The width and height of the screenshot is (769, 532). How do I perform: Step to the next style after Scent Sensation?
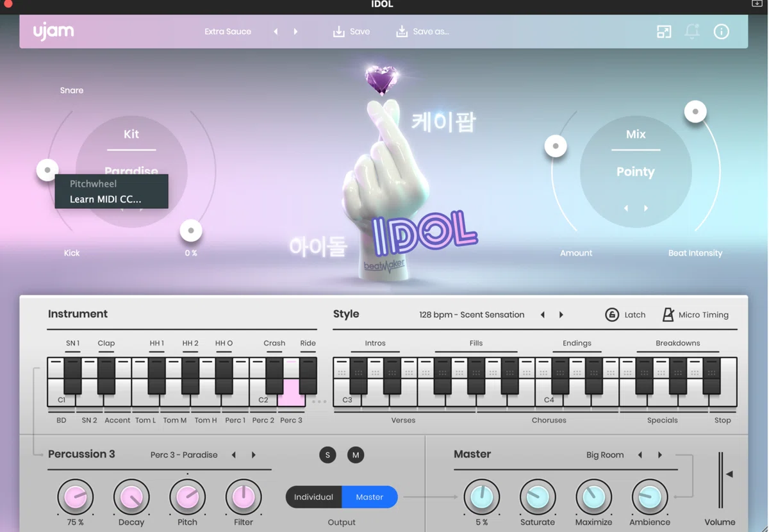561,315
